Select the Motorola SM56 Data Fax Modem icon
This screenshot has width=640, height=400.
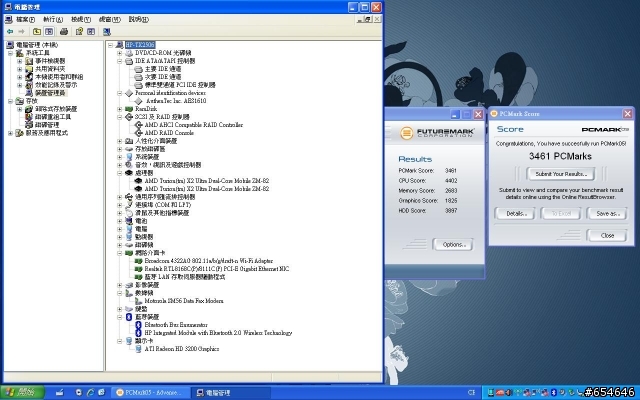click(x=138, y=301)
